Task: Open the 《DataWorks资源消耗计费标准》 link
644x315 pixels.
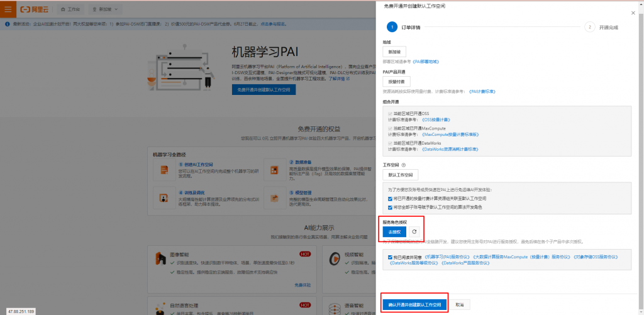Action: pos(450,149)
